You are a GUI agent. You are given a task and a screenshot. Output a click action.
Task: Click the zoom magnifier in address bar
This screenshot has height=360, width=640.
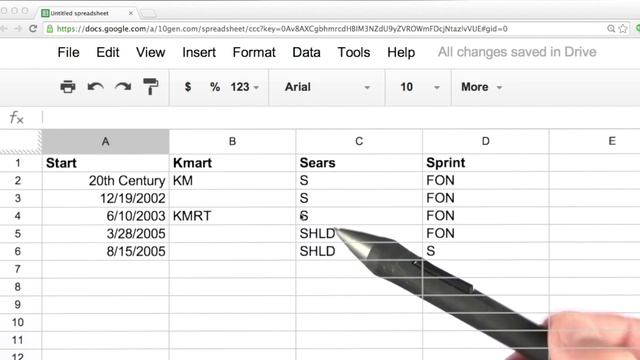pos(611,29)
